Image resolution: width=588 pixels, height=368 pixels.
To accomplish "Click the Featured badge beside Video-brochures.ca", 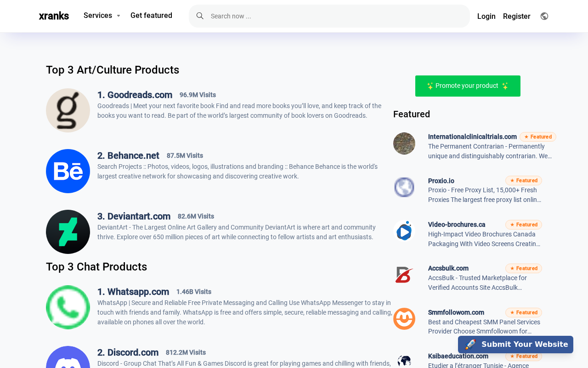I will pos(524,224).
